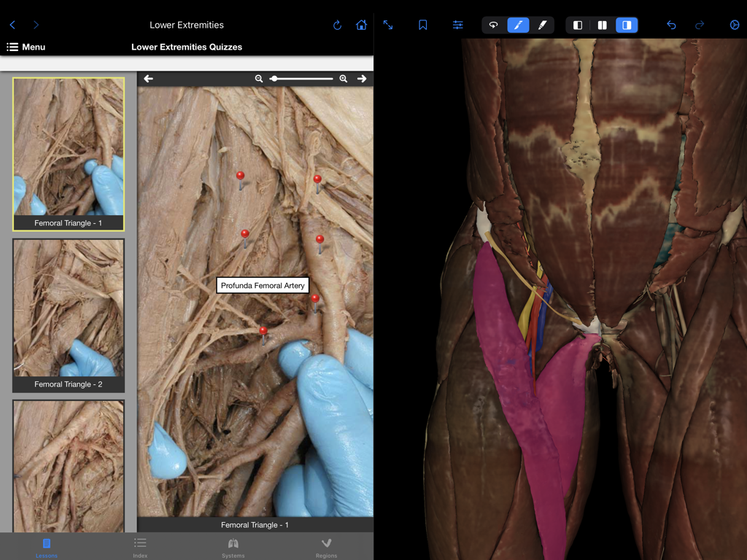Go to the next image with the right arrow
This screenshot has height=560, width=747.
pos(362,78)
